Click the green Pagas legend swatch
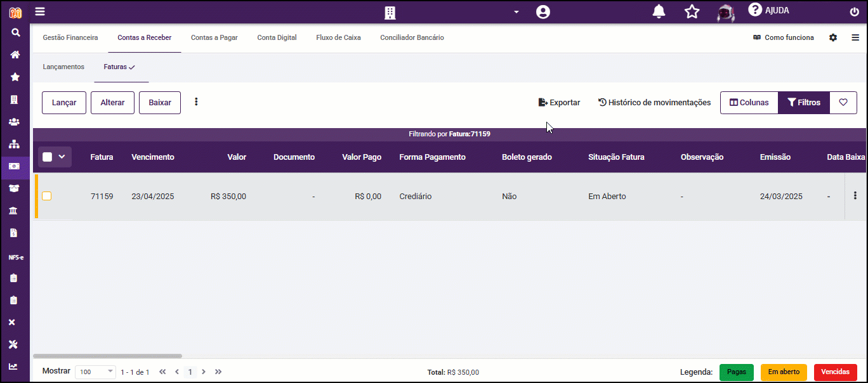This screenshot has height=383, width=868. click(737, 372)
